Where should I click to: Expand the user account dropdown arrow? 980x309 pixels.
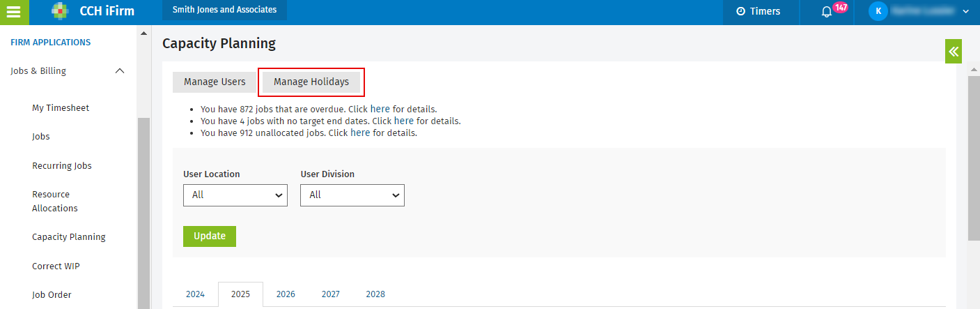pyautogui.click(x=965, y=12)
